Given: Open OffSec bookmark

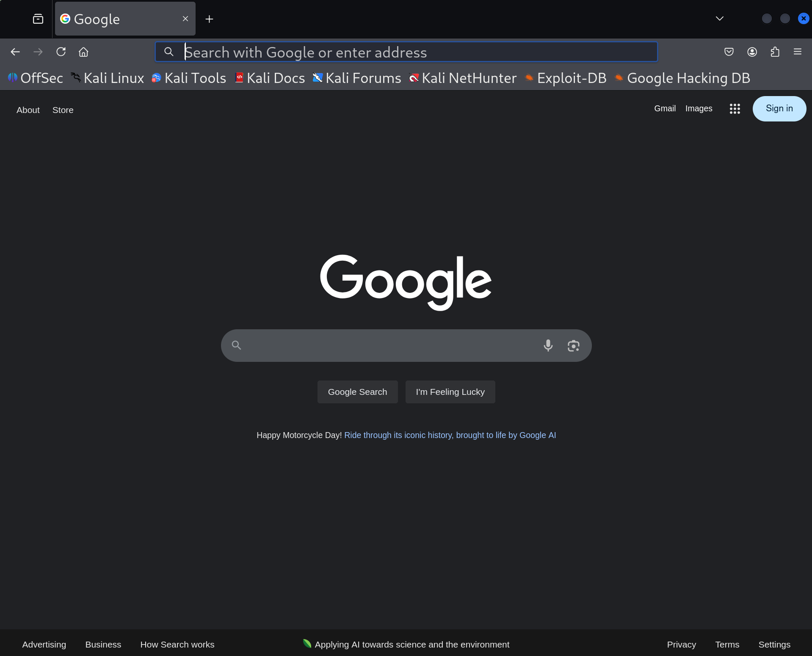Looking at the screenshot, I should (36, 78).
